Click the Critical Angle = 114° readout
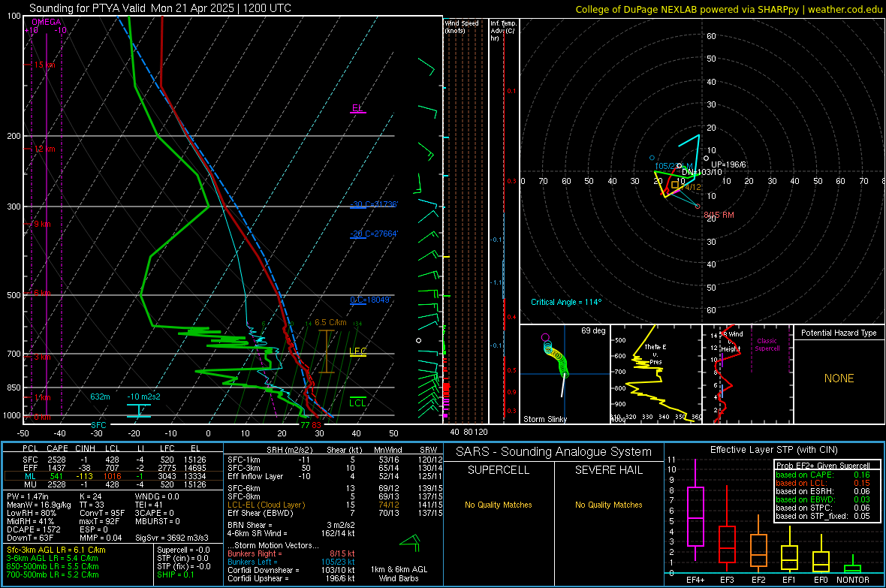 pos(566,302)
